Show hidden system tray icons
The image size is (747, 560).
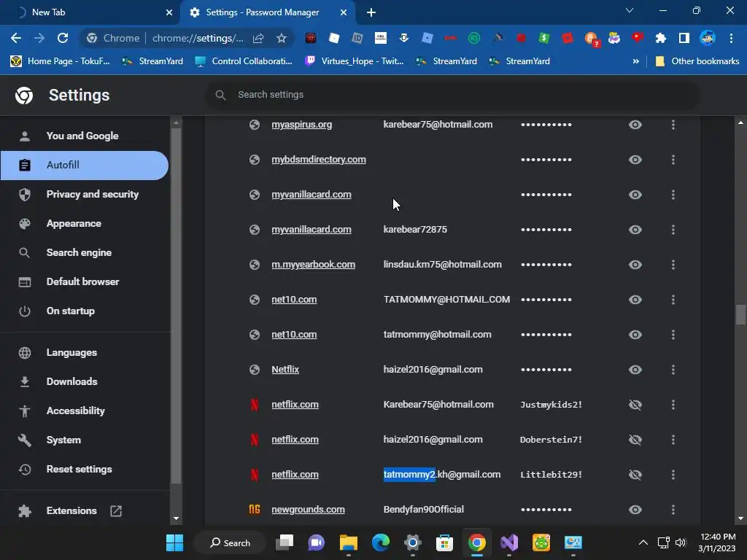pos(643,542)
